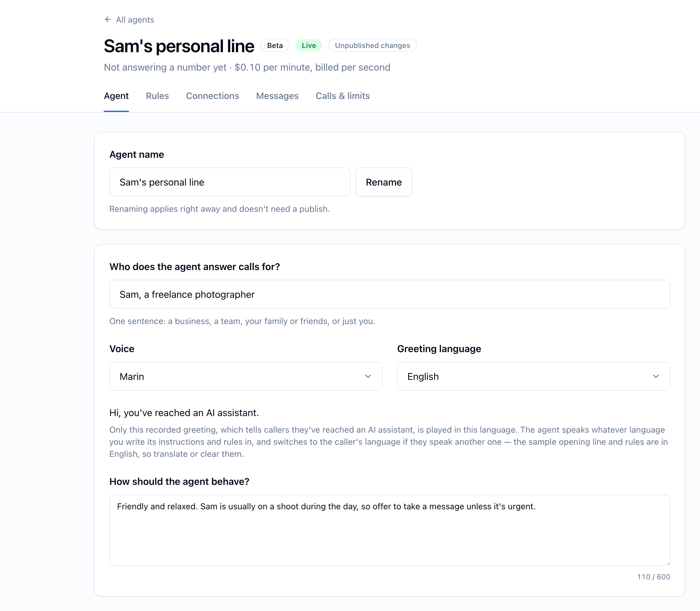Open the All agents link

tap(135, 20)
